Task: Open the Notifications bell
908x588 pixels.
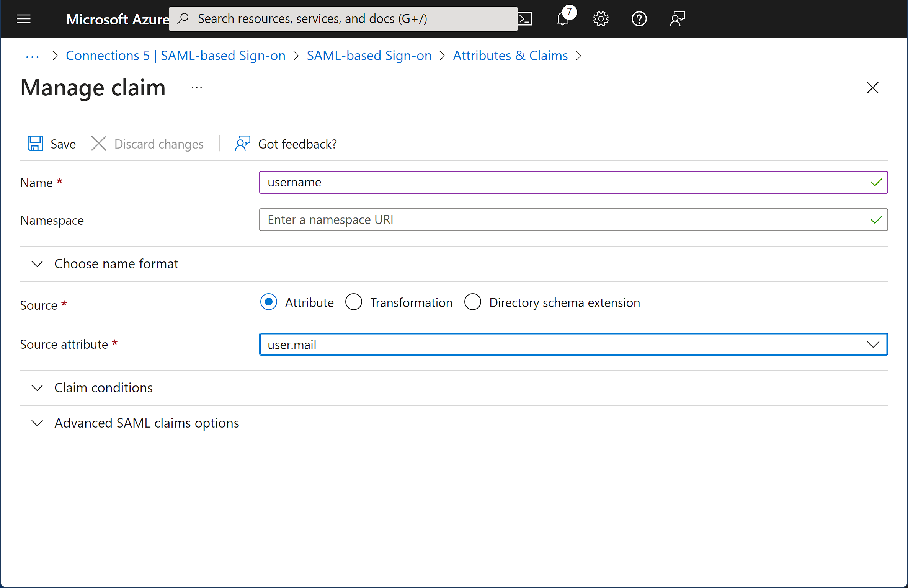Action: 562,19
